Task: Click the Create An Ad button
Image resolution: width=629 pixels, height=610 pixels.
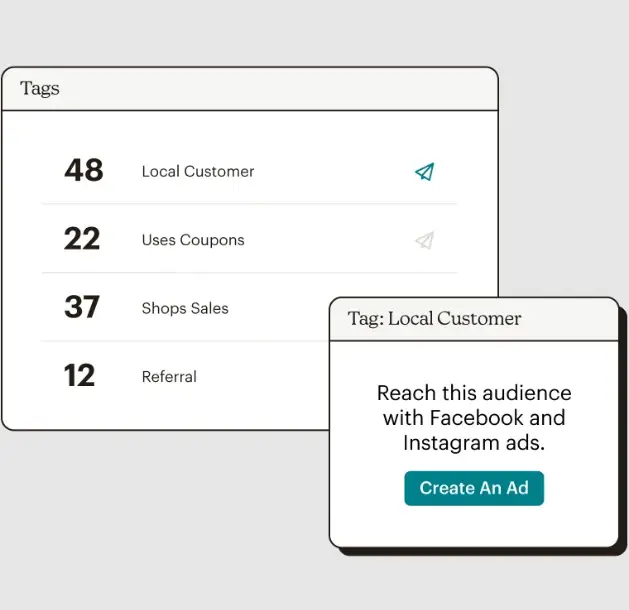Action: point(474,488)
